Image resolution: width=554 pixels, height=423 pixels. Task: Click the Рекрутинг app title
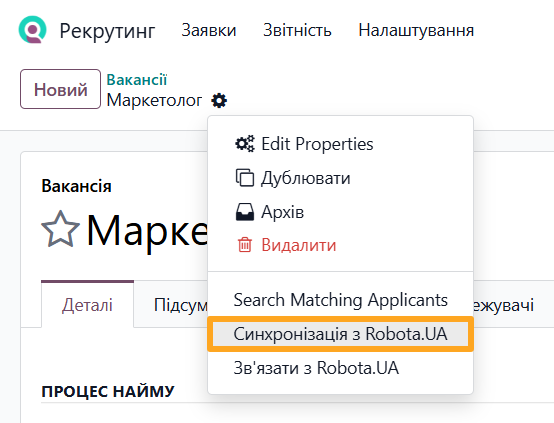pos(107,31)
